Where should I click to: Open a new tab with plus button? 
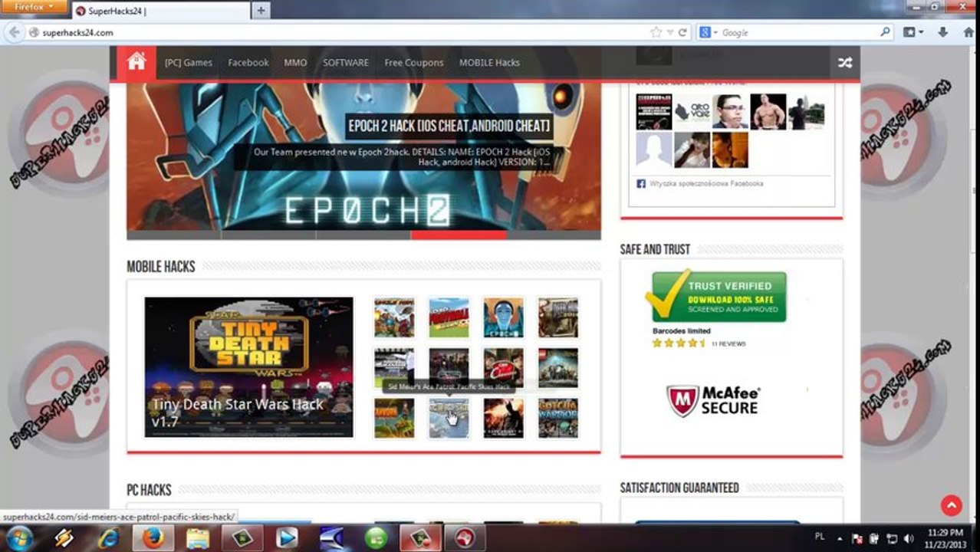click(x=261, y=11)
